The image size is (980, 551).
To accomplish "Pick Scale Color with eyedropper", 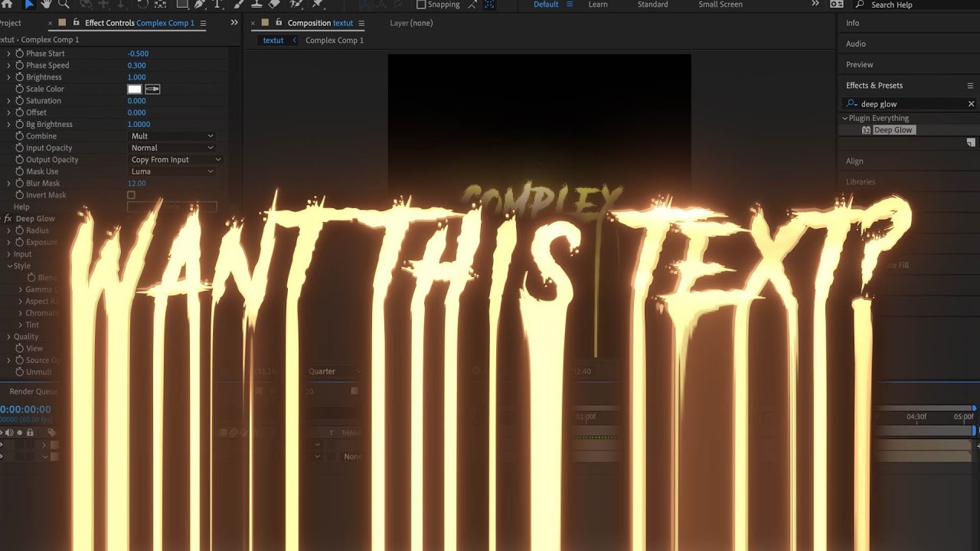I will (x=152, y=89).
